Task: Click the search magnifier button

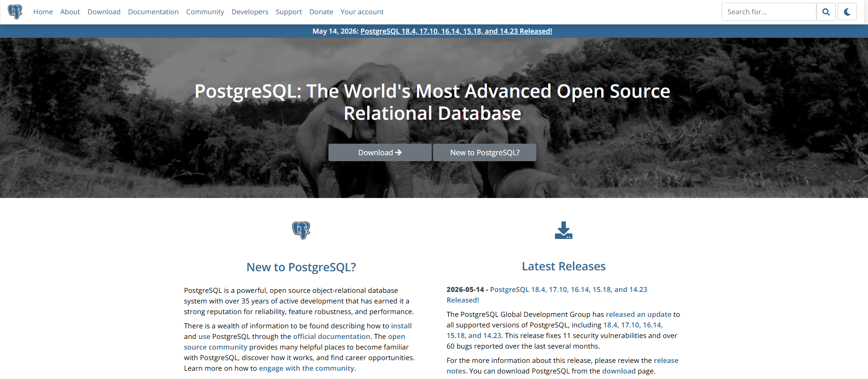Action: [826, 12]
